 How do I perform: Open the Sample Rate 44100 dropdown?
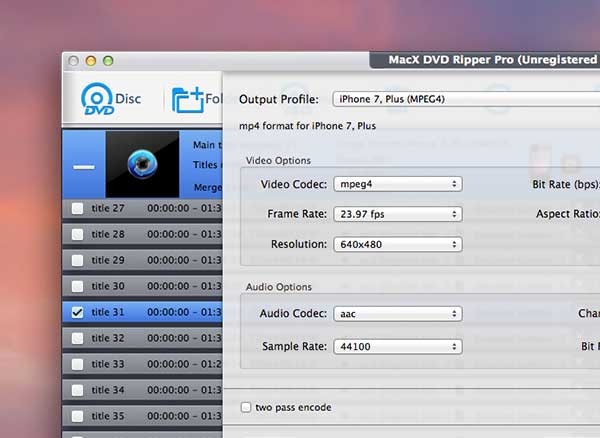click(x=398, y=347)
